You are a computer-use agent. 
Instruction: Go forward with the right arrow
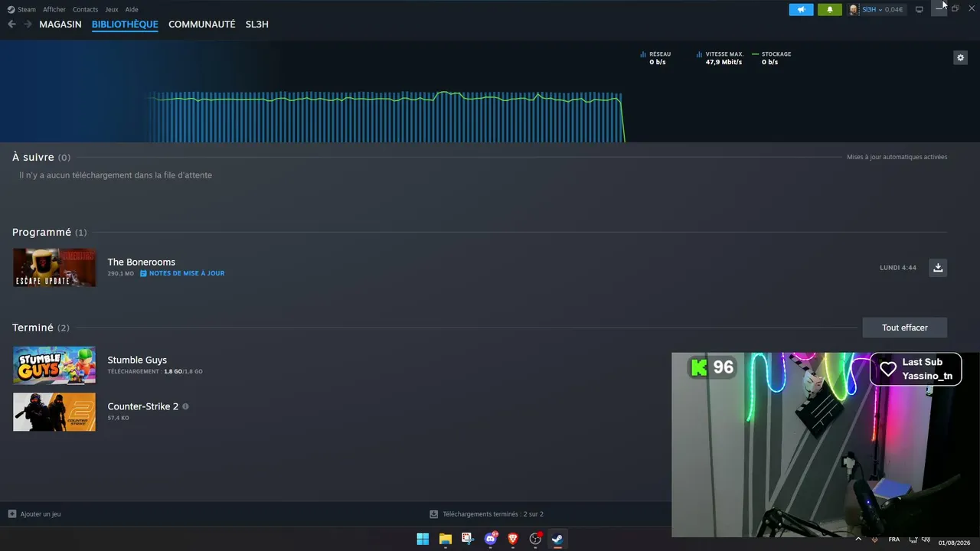pos(28,24)
